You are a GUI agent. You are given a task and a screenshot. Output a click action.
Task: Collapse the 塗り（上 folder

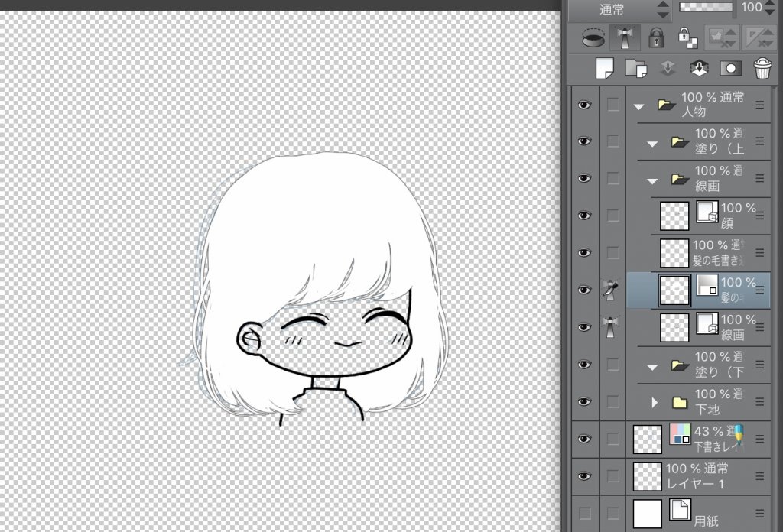pos(652,143)
